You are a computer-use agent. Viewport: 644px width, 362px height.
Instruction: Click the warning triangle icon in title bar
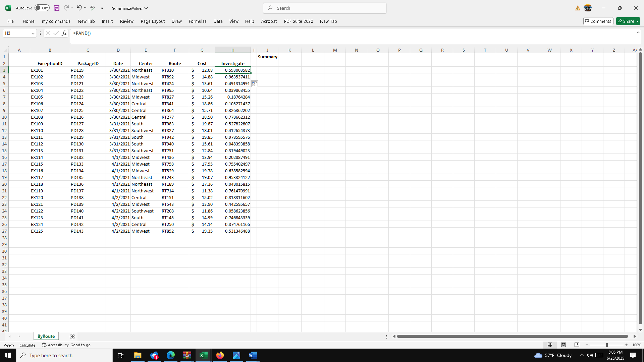(578, 8)
